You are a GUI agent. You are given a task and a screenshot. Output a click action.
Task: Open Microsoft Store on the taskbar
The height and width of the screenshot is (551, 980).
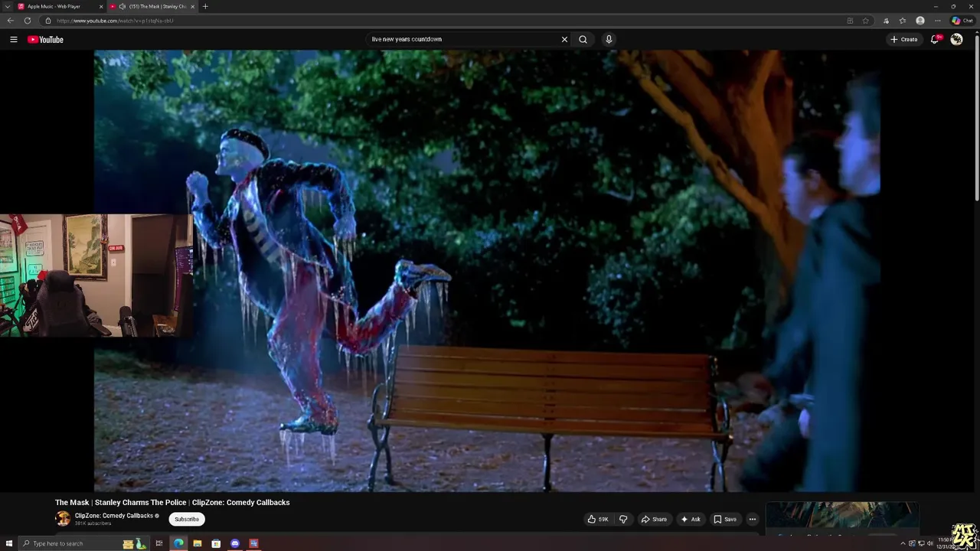pyautogui.click(x=216, y=543)
